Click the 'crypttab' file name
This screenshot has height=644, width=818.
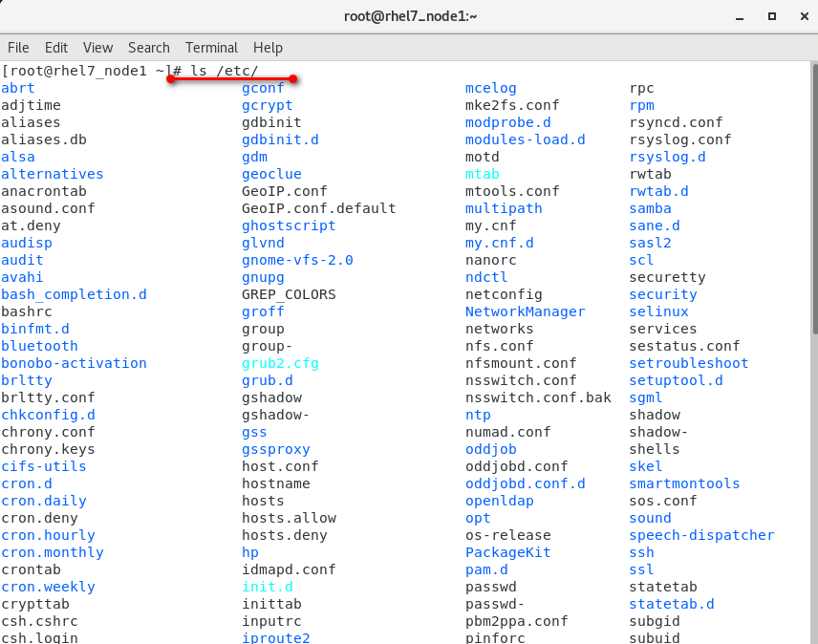coord(35,605)
